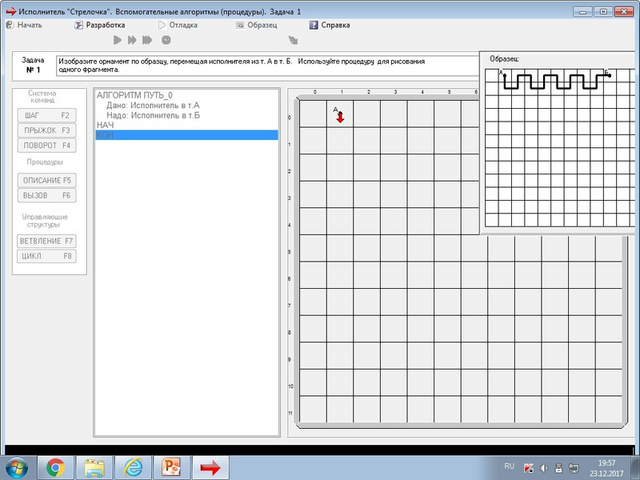Click the Образец icon in menu bar
This screenshot has width=640, height=480.
pos(240,25)
